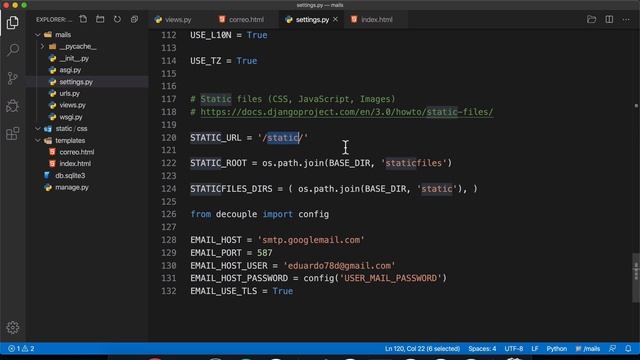Screen dimensions: 640x360
Task: Change end of line sequence LF
Action: (535, 349)
